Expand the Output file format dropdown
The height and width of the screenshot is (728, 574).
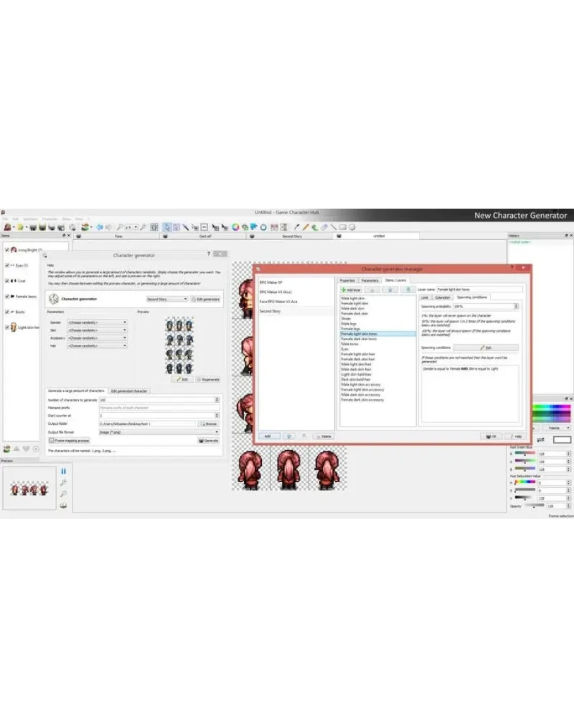tap(159, 432)
